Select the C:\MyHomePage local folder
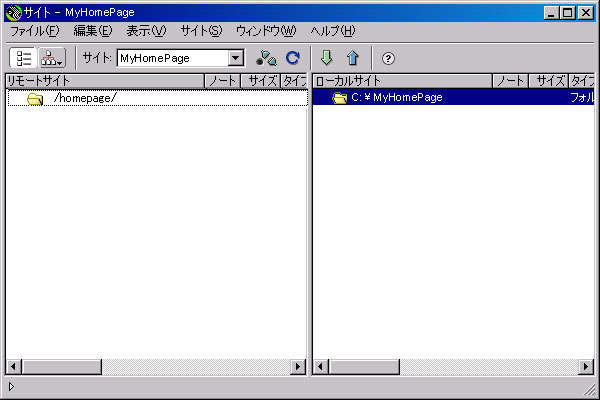 396,98
